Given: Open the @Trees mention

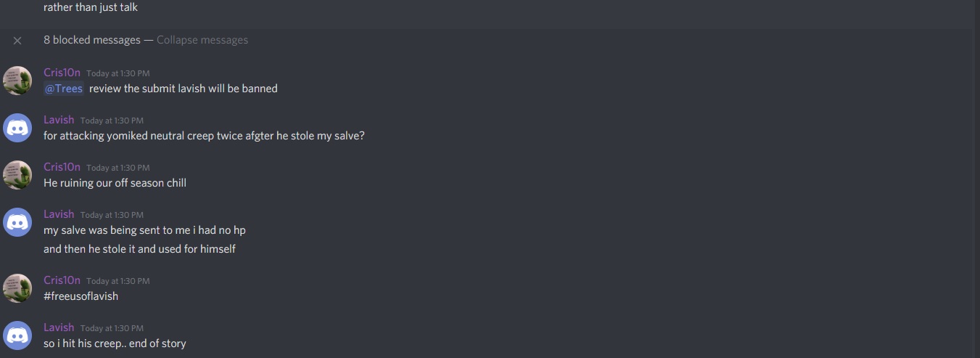Looking at the screenshot, I should point(64,89).
